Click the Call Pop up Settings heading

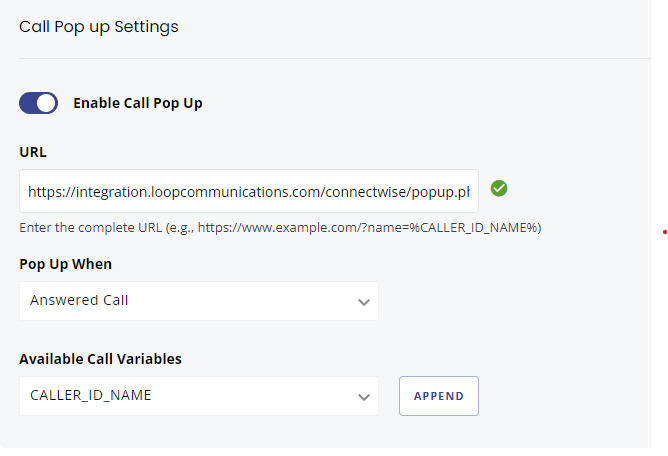pos(98,27)
